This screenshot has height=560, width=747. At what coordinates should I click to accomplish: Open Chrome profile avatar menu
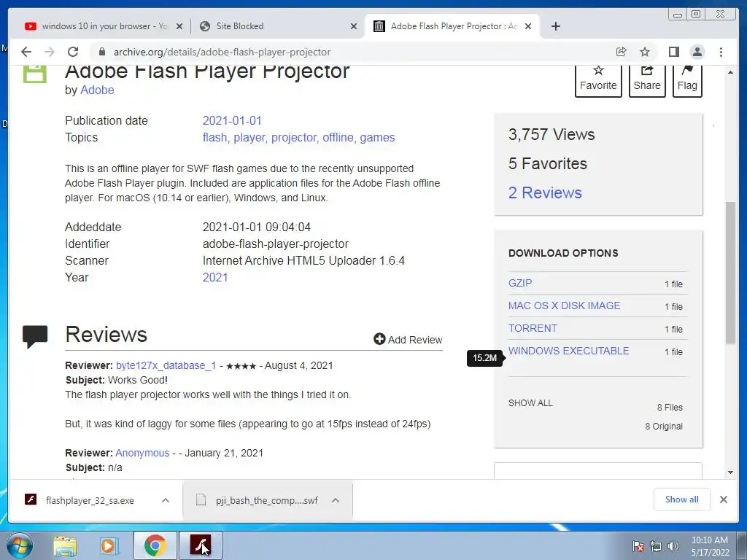(x=697, y=52)
